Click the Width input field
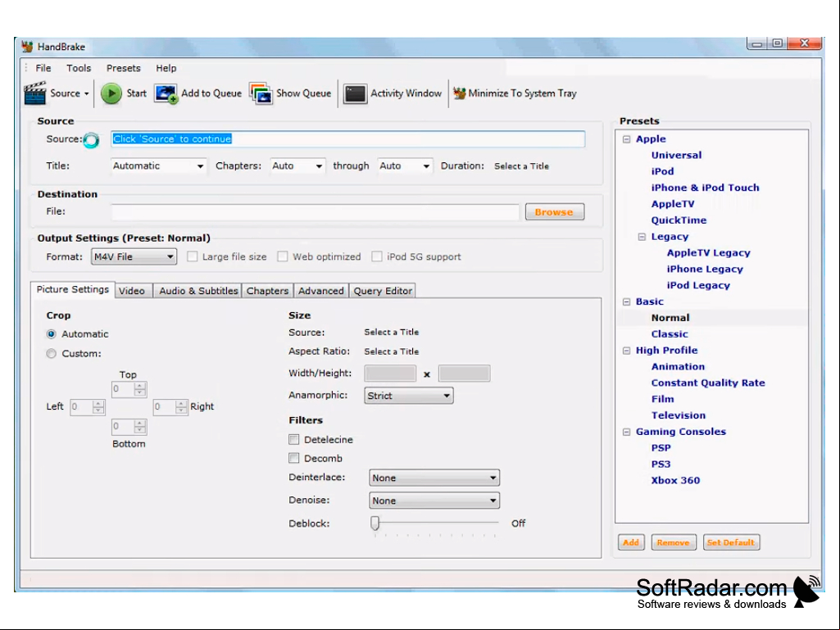This screenshot has height=630, width=840. [x=390, y=374]
